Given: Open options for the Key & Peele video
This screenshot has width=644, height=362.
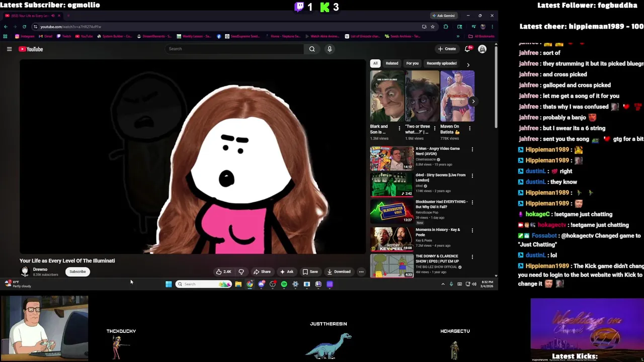Looking at the screenshot, I should click(x=472, y=230).
